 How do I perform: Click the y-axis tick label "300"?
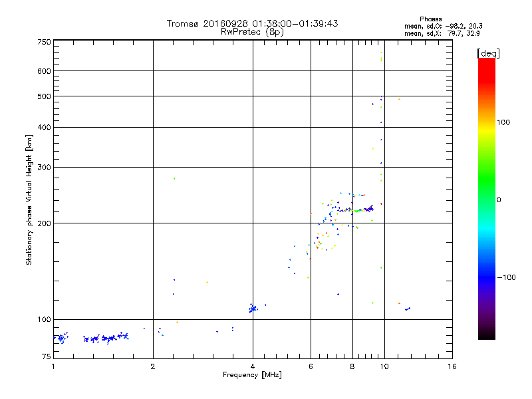(44, 168)
